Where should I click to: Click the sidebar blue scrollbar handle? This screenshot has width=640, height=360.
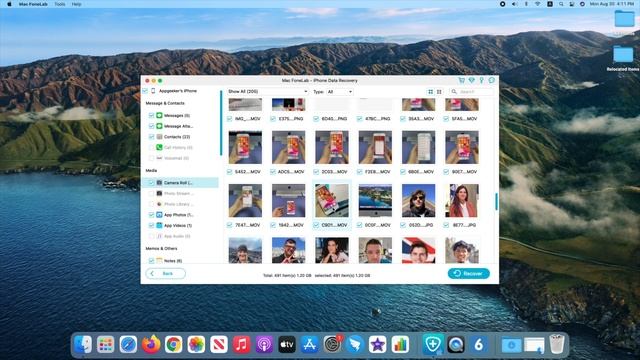[221, 123]
